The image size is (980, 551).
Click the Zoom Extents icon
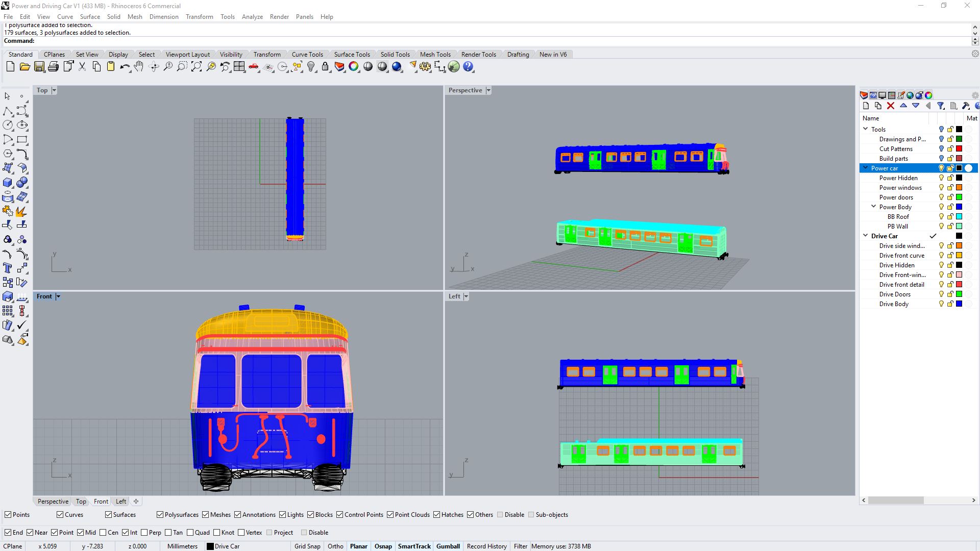(x=196, y=67)
